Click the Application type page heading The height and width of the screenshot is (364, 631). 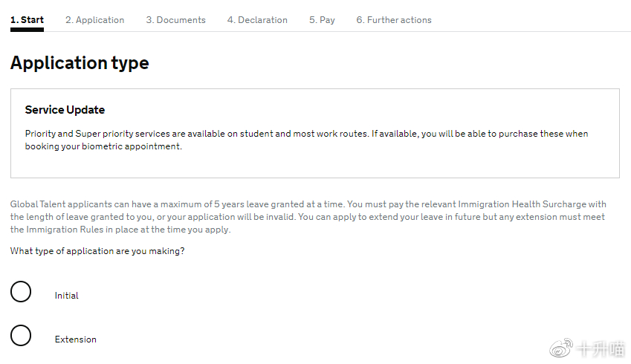pyautogui.click(x=80, y=63)
